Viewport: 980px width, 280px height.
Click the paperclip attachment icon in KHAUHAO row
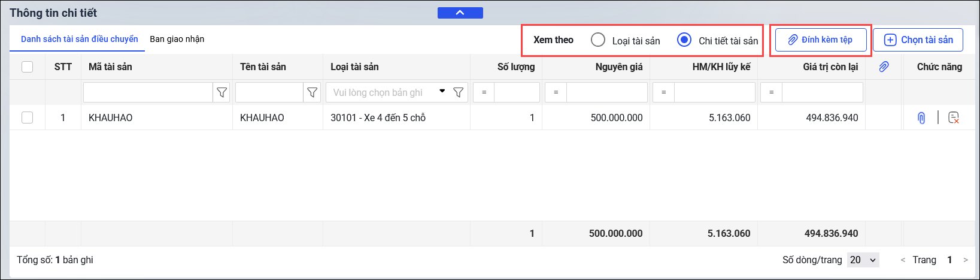(x=921, y=118)
